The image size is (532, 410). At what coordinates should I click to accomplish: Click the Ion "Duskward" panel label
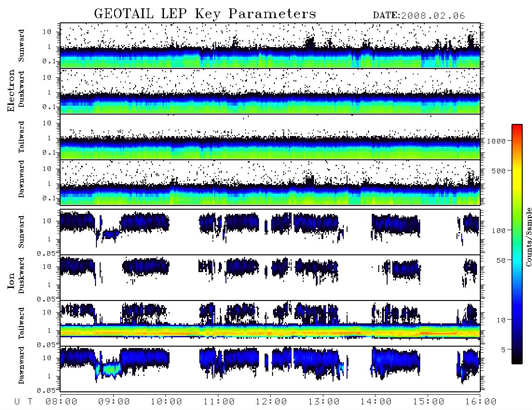[21, 275]
